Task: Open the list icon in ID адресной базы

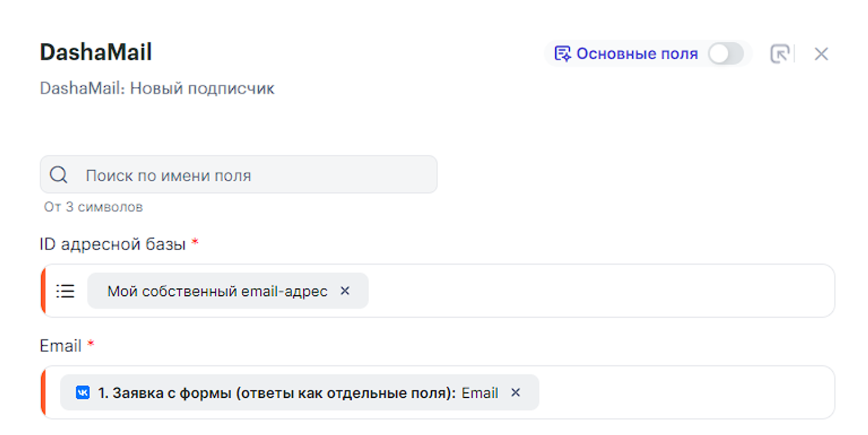Action: [65, 291]
